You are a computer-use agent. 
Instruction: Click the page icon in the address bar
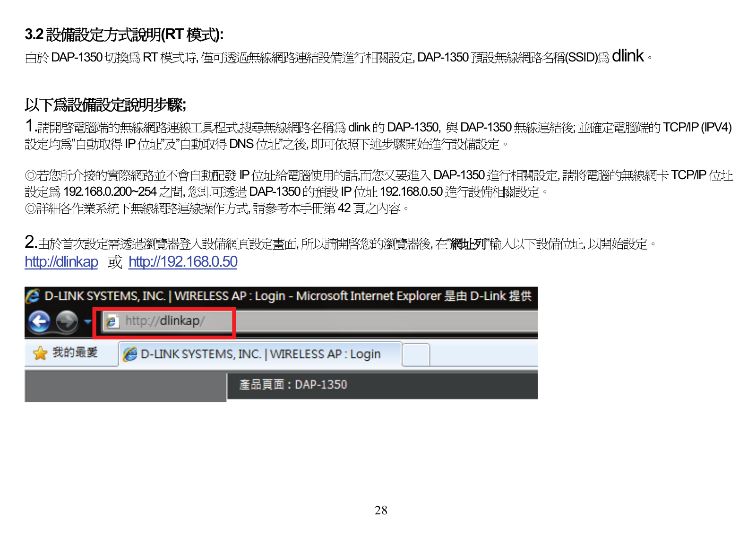112,321
